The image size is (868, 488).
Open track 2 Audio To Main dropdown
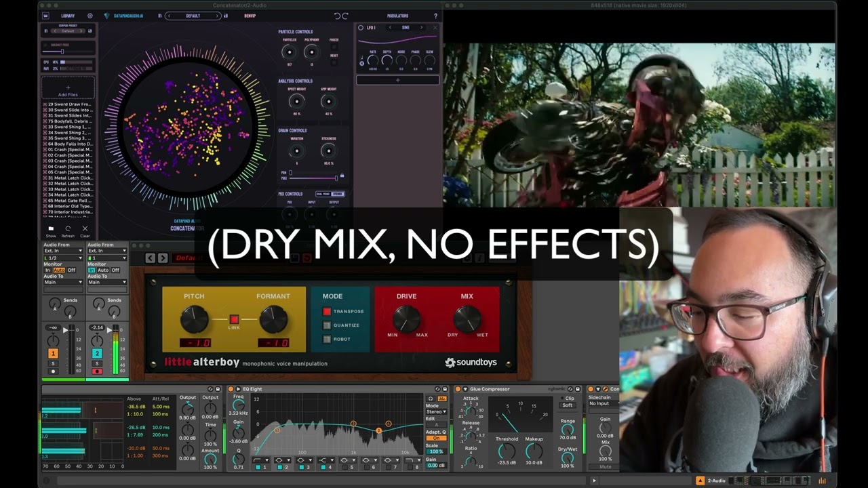(106, 282)
